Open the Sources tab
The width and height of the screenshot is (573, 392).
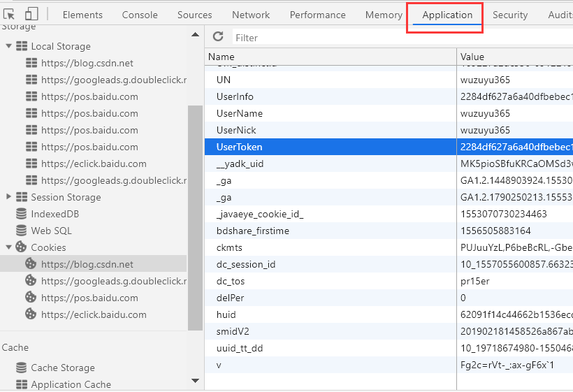(x=194, y=15)
